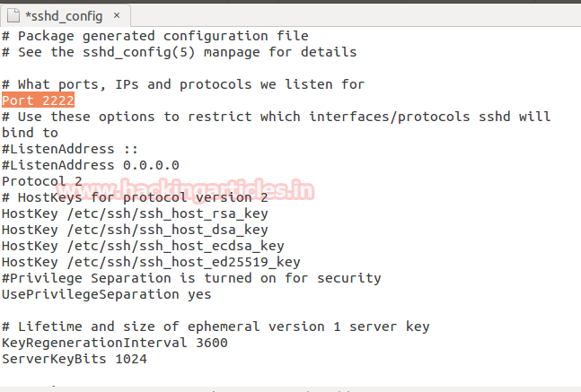Click the What ports, IPs comment line

[x=183, y=84]
